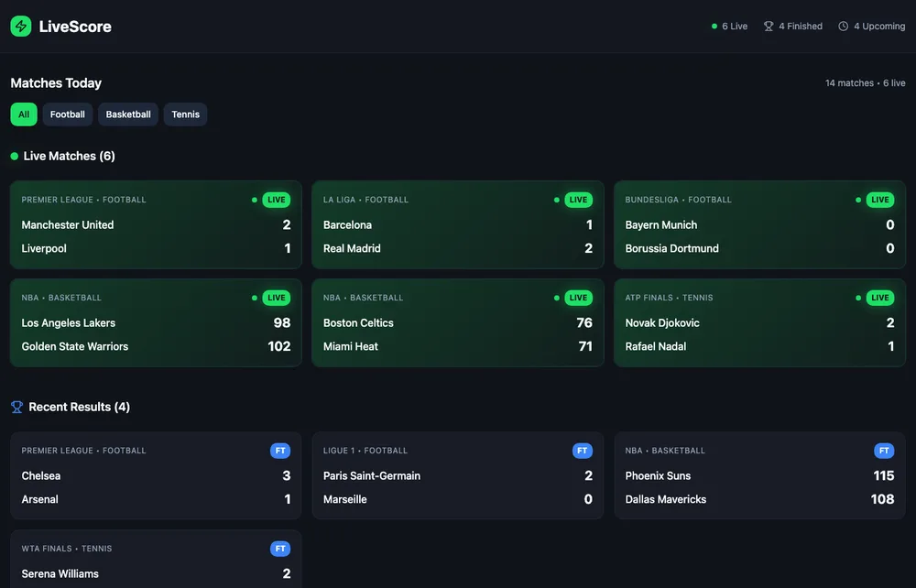
Task: Click LIVE badge on Bayern Munich card
Action: click(879, 200)
